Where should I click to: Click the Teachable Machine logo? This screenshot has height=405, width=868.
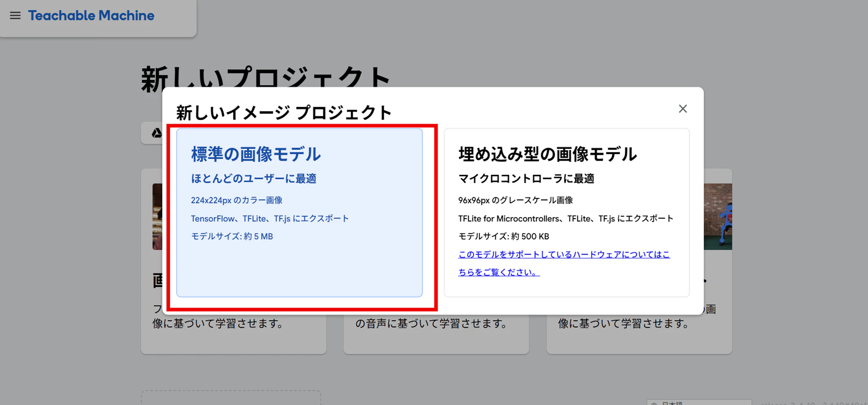click(x=91, y=16)
